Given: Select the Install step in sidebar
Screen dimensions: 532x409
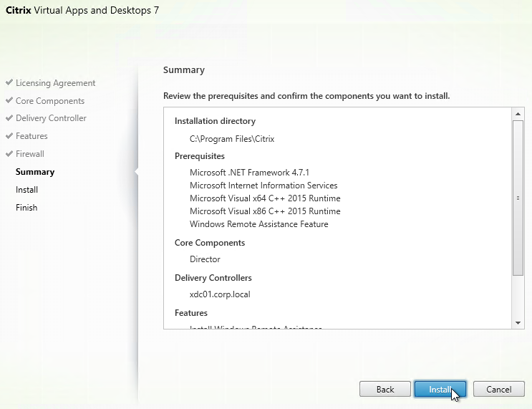Looking at the screenshot, I should coord(26,189).
